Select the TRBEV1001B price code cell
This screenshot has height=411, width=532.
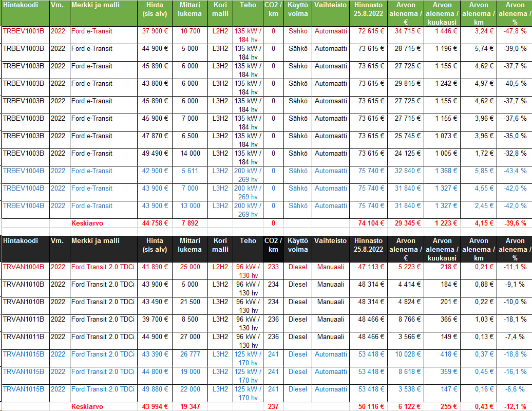tap(26, 35)
